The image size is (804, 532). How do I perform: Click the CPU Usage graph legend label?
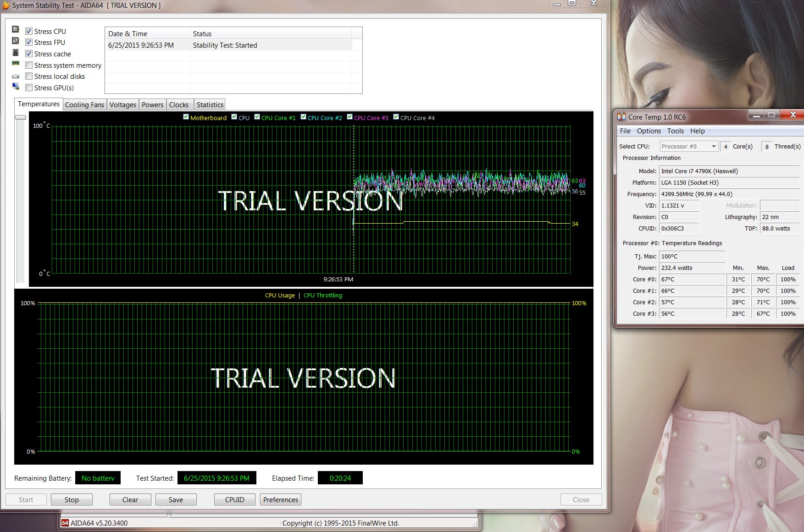click(280, 296)
